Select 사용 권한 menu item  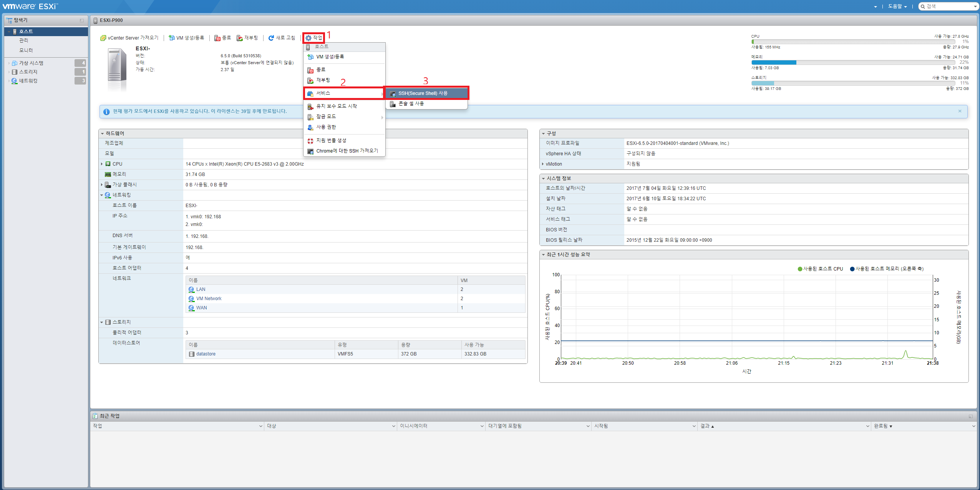[344, 127]
